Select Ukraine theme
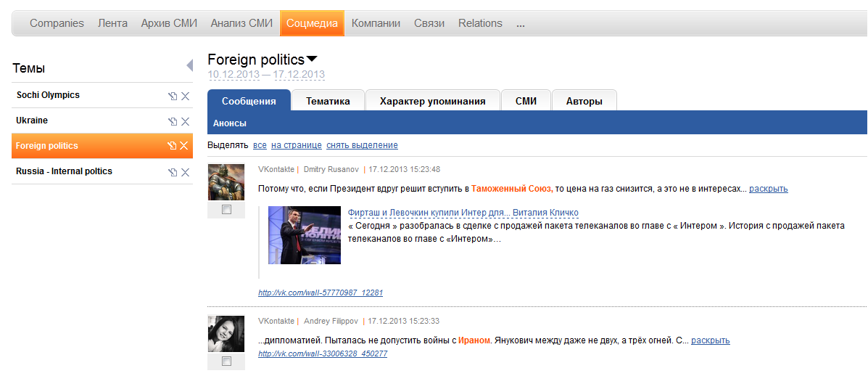Screen dimensions: 868x376 (32, 120)
